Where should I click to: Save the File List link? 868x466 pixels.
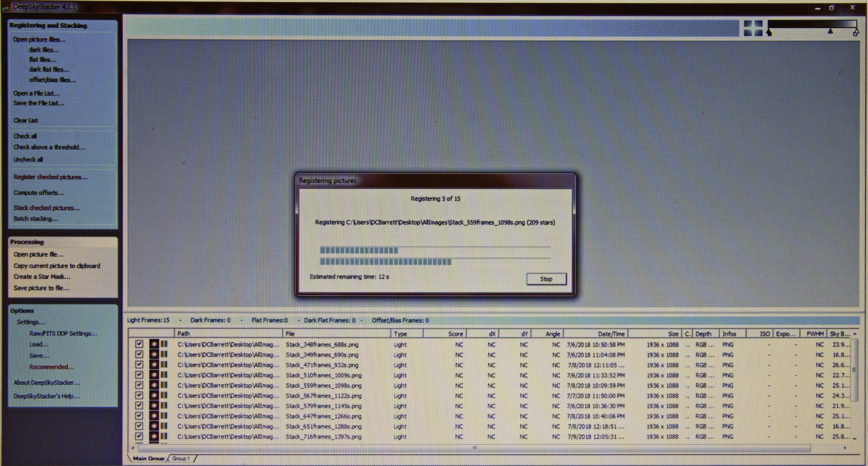[39, 103]
